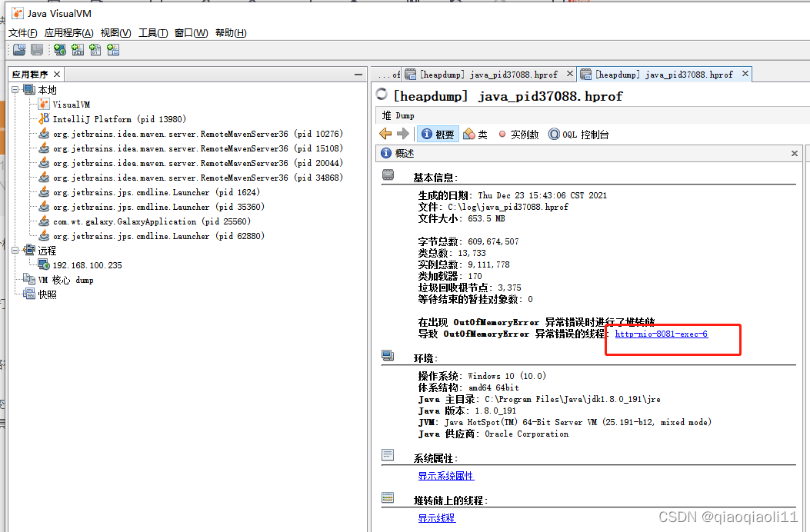
Task: Select the VisualVM application node
Action: 72,105
